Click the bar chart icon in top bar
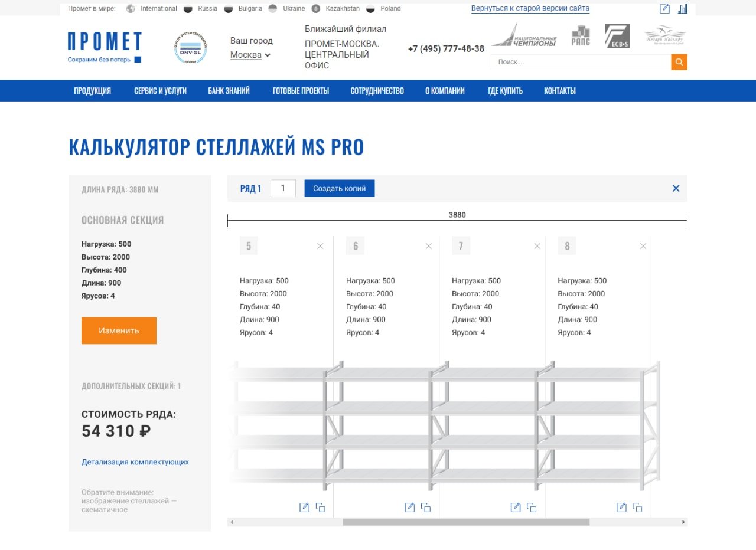This screenshot has width=756, height=550. [683, 9]
